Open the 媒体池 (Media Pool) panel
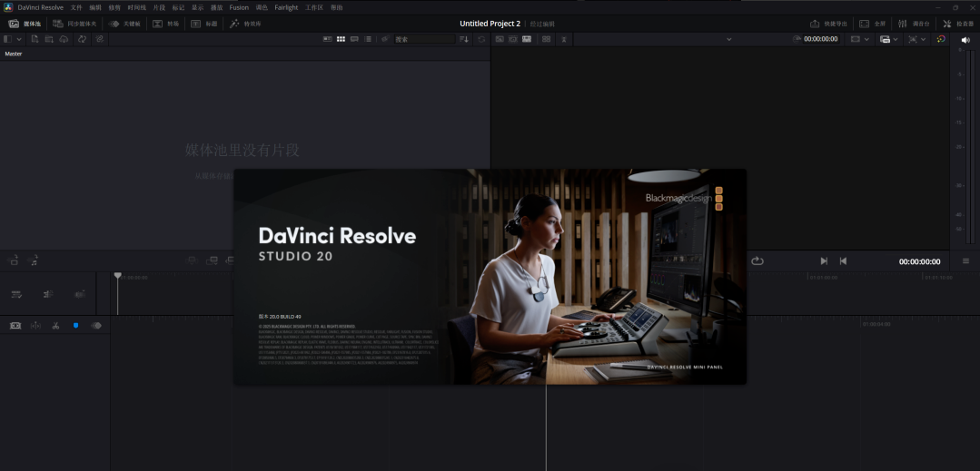The height and width of the screenshot is (471, 980). tap(25, 24)
